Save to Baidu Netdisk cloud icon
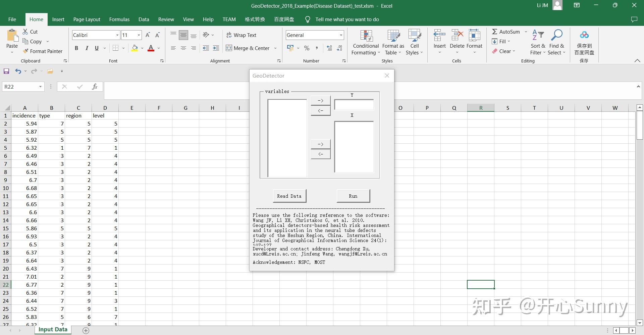 584,35
